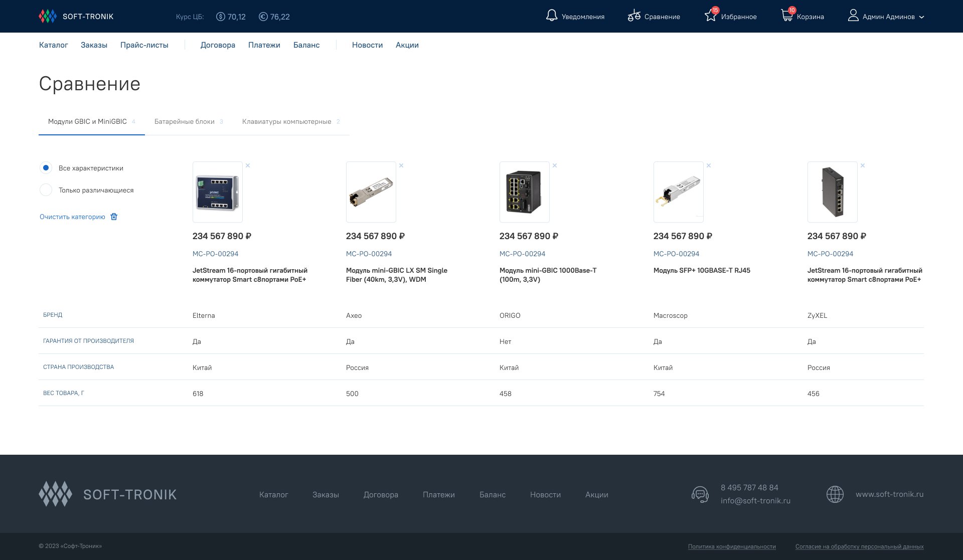Open Прайс-листы menu item
The image size is (963, 560).
pos(144,45)
